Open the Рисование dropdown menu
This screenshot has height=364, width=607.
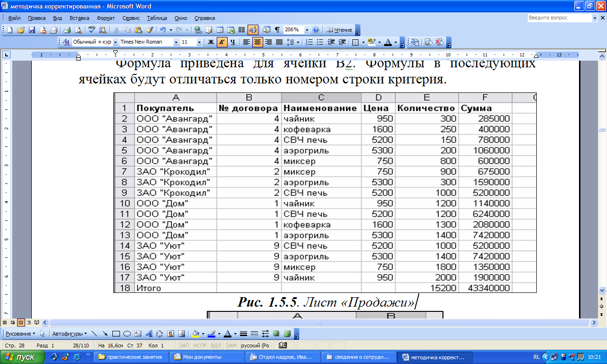point(20,333)
